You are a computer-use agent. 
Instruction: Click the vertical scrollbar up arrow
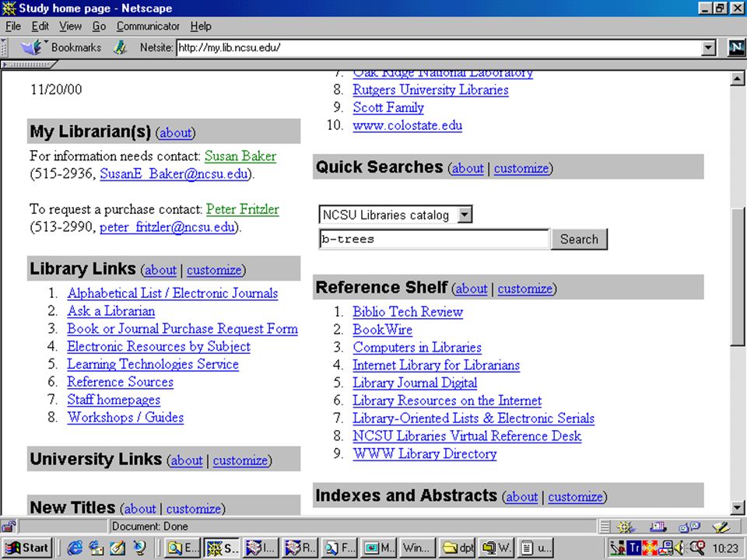pos(737,79)
